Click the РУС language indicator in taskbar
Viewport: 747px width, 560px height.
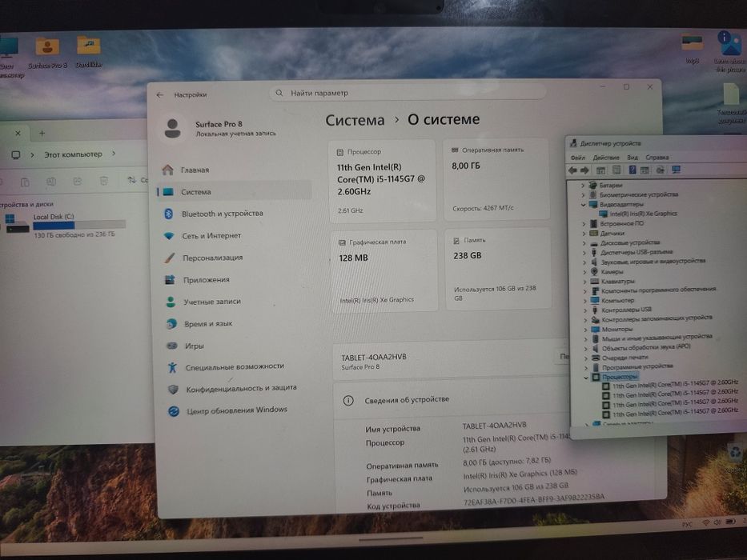point(687,524)
